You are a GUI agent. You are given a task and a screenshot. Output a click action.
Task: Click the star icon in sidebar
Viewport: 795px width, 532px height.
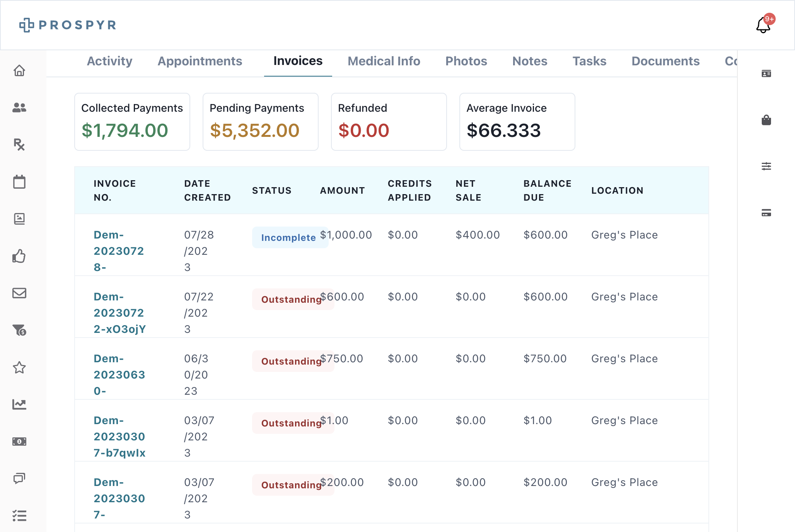(x=19, y=367)
